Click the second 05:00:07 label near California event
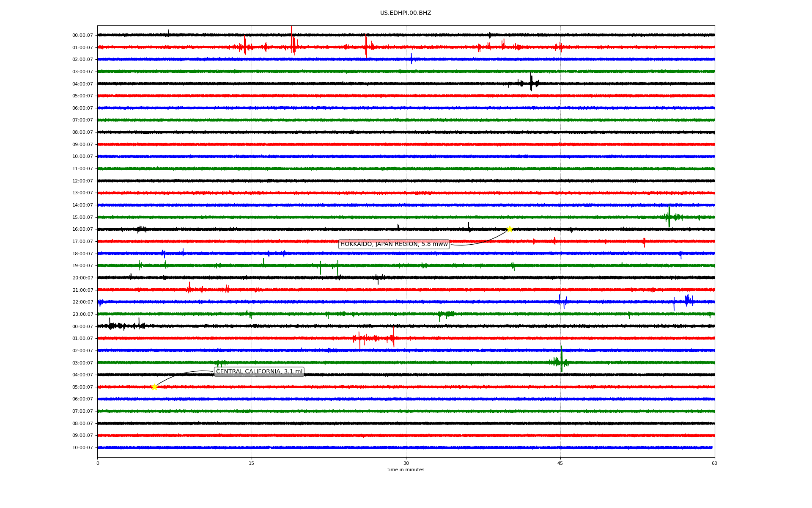Screen dimensions: 812x508 pos(82,387)
